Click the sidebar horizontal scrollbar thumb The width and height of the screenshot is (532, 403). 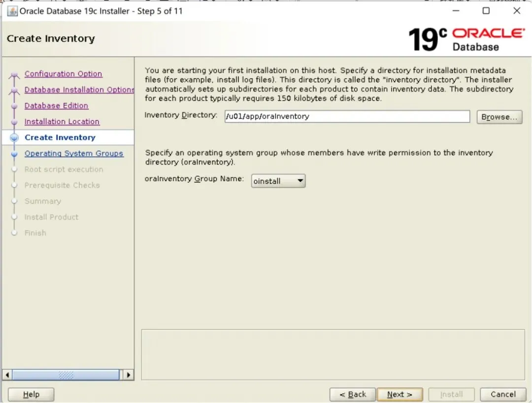click(x=66, y=375)
